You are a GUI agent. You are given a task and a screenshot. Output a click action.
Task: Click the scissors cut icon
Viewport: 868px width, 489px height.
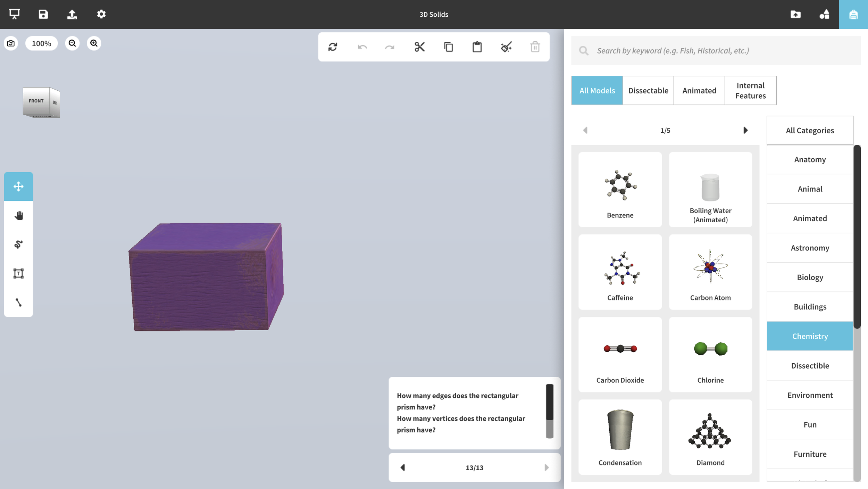(419, 47)
